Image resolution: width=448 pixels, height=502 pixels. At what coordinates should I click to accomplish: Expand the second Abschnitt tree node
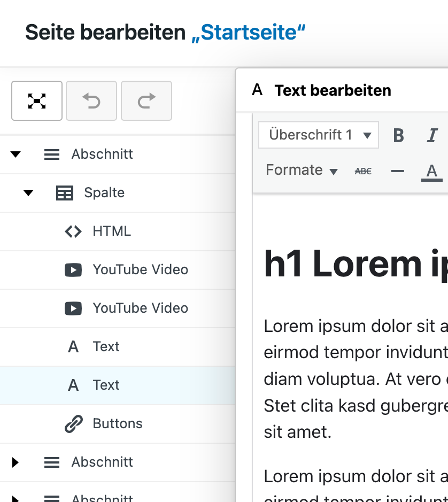[16, 462]
